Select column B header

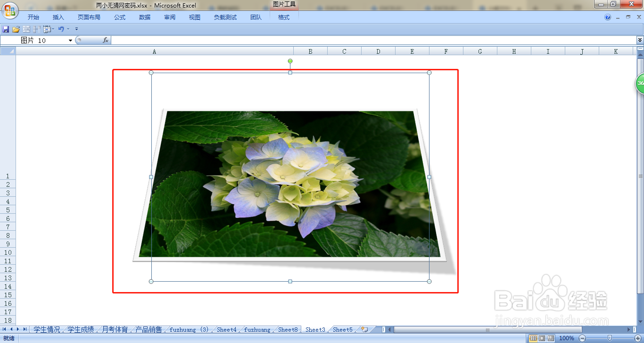click(310, 51)
